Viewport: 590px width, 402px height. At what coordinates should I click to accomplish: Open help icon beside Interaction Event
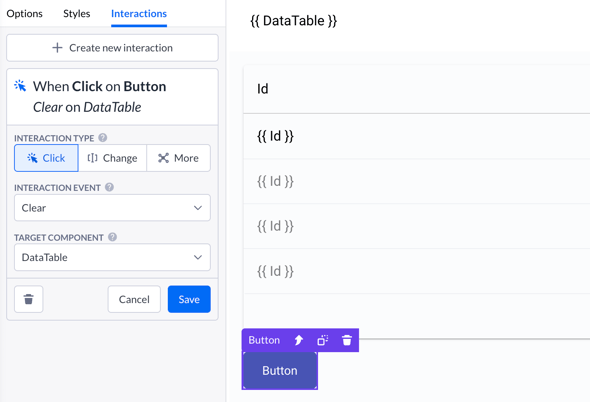[109, 187]
